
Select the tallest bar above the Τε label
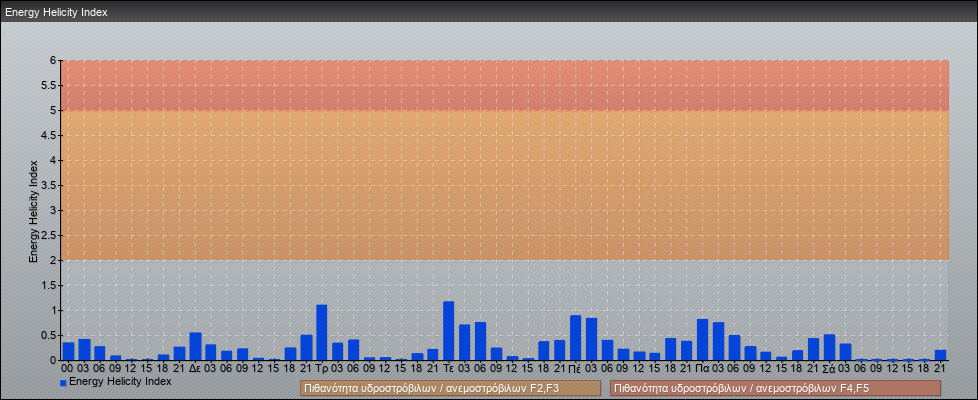(x=448, y=331)
